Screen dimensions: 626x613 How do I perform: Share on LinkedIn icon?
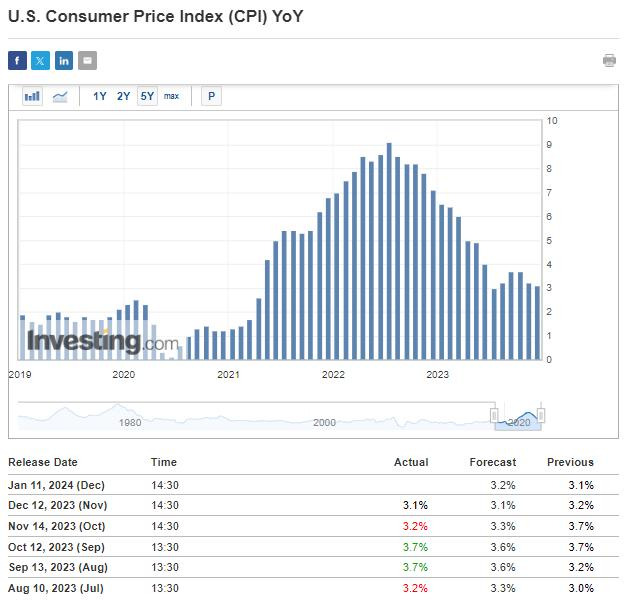point(64,61)
